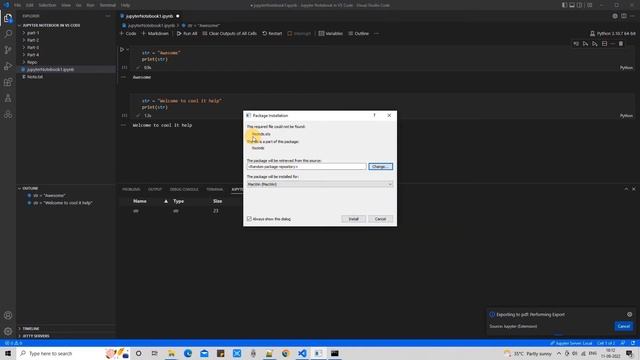
Task: Split the cell from cell toolbar
Action: [604, 44]
